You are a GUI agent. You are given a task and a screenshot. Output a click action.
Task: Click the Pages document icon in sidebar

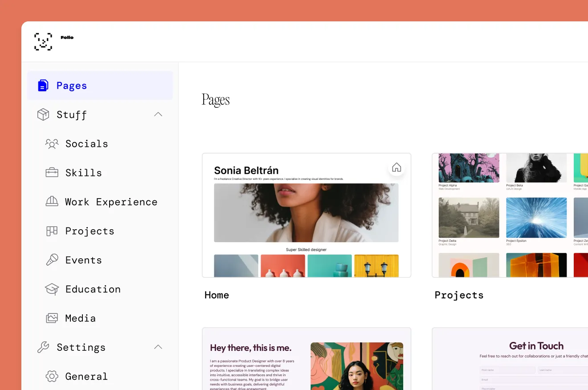[43, 85]
